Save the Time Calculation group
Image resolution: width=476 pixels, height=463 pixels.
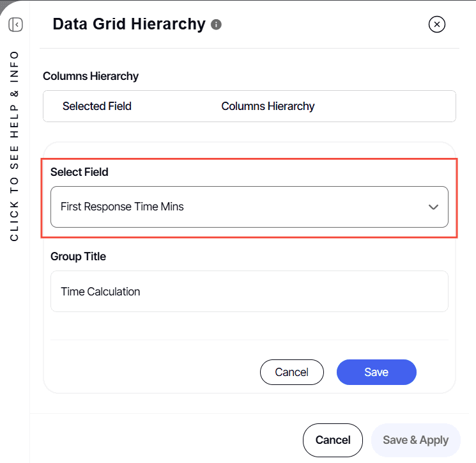click(376, 372)
